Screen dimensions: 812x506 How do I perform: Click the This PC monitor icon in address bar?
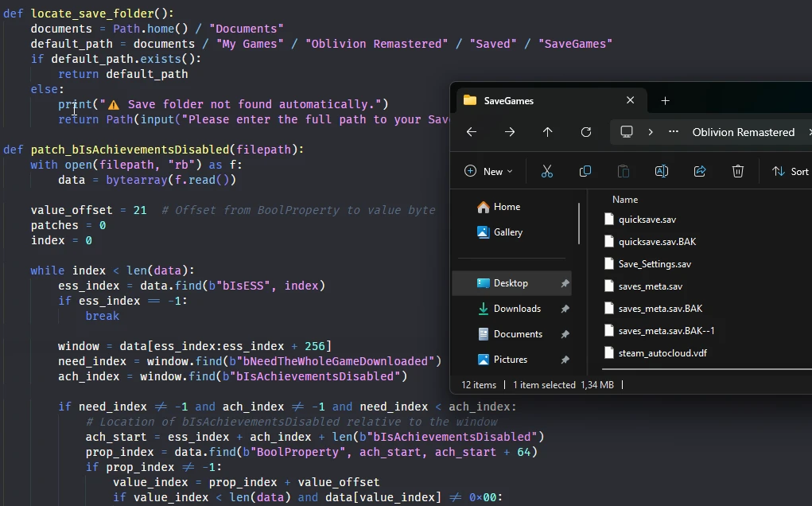click(x=627, y=132)
